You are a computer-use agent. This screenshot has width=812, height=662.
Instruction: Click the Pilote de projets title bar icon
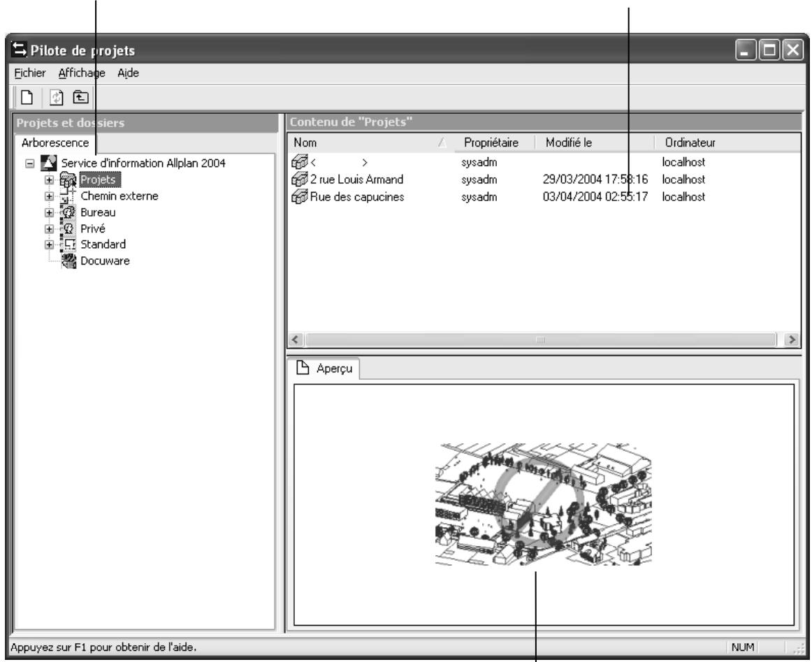click(19, 50)
